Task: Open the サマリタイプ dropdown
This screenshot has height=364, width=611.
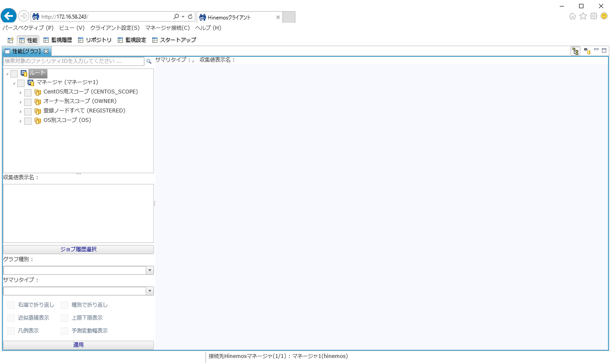Action: coord(150,291)
